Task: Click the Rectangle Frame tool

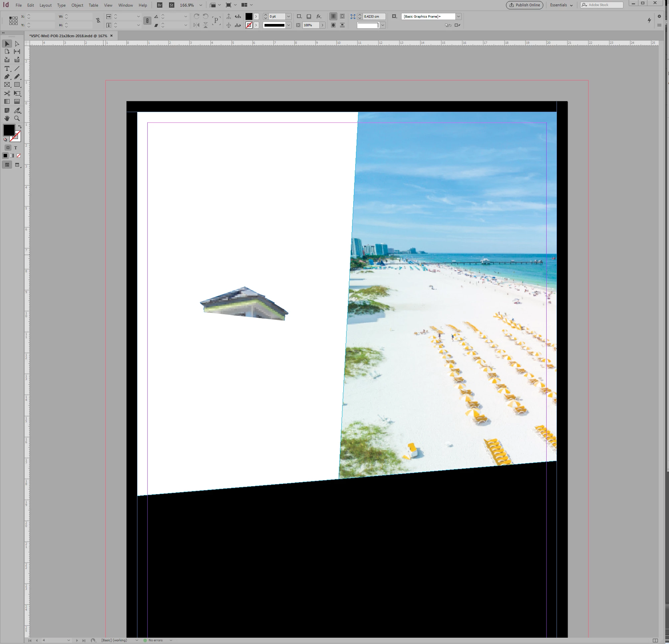Action: click(7, 84)
